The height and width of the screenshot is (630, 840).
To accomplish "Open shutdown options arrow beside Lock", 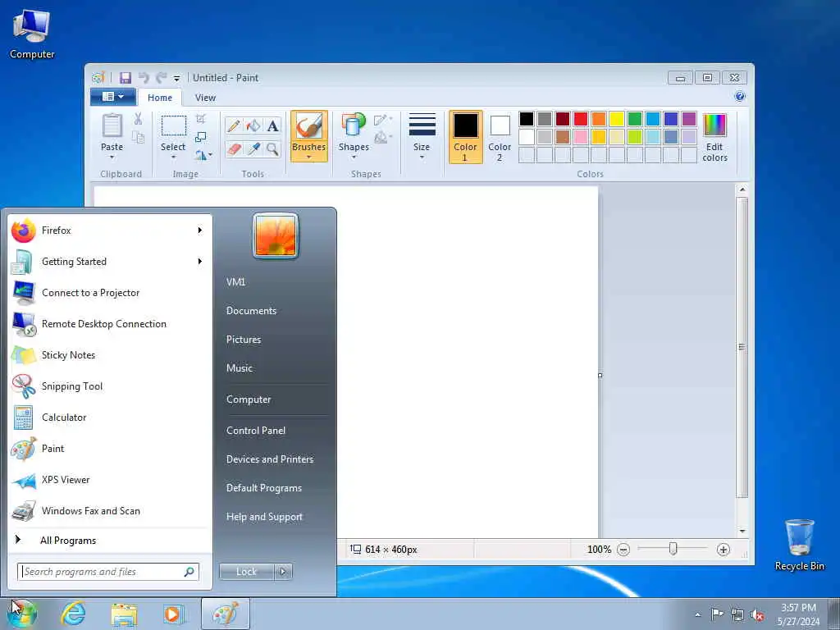I will (283, 572).
